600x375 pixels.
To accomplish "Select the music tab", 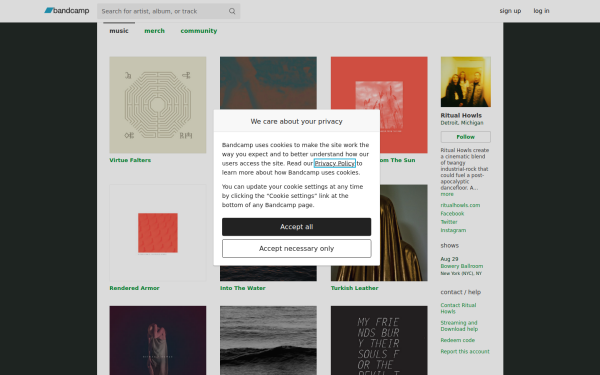I will (119, 31).
